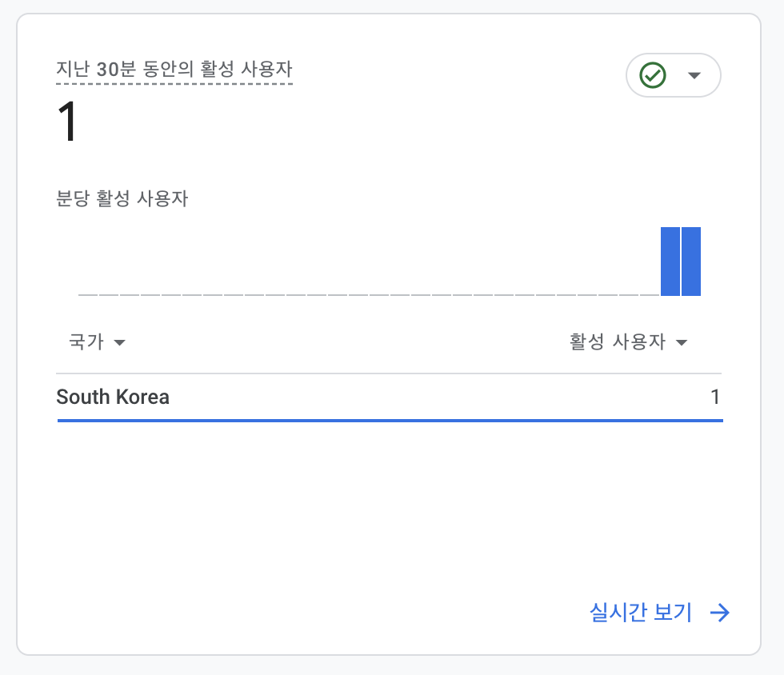Click the arrow icon next to 실시간 보기
Viewport: 784px width, 675px height.
720,613
